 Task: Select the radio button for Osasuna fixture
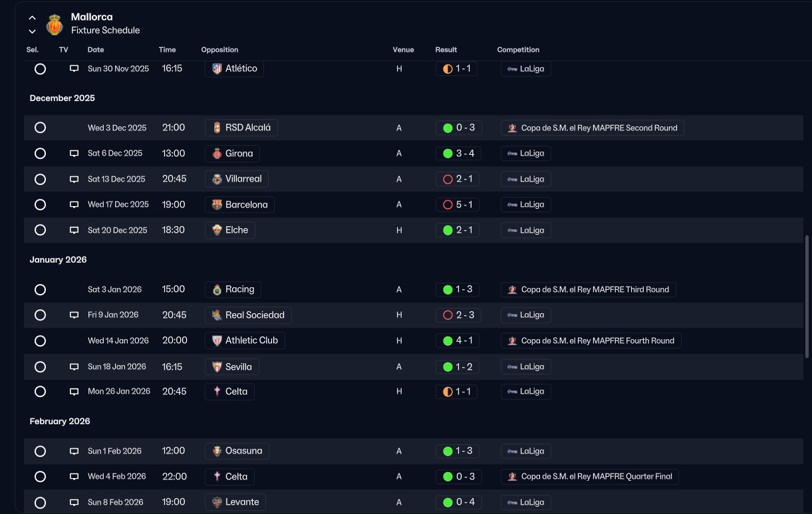pos(40,451)
